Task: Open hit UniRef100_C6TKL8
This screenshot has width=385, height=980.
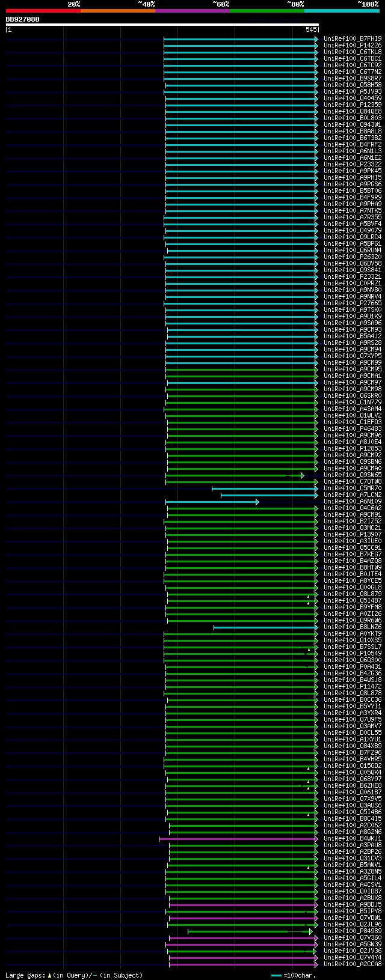Action: (x=353, y=52)
